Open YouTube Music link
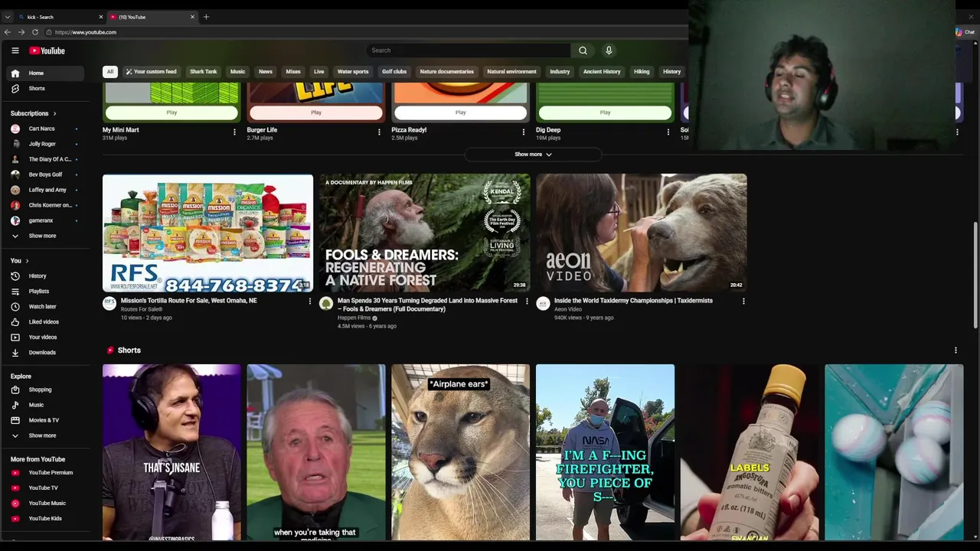The image size is (980, 551). click(x=45, y=504)
